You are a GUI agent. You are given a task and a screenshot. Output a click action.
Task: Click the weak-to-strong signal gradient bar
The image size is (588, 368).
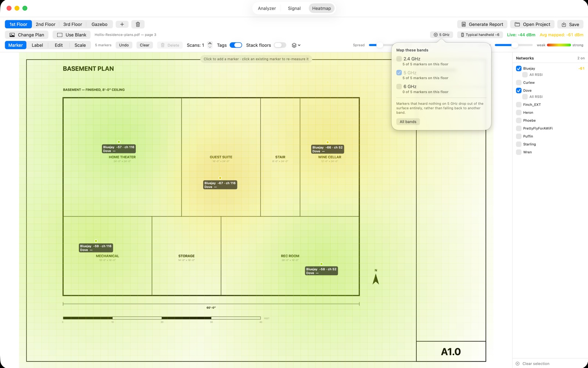point(559,45)
